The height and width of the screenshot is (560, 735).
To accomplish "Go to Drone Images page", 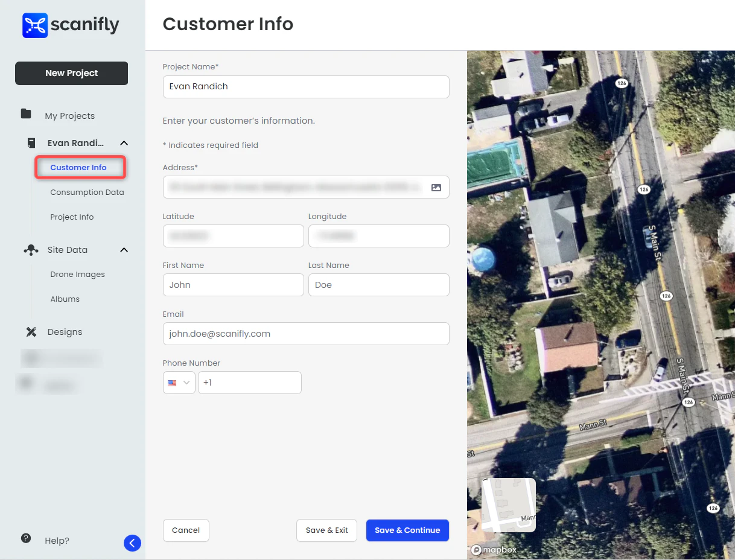I will [x=77, y=275].
